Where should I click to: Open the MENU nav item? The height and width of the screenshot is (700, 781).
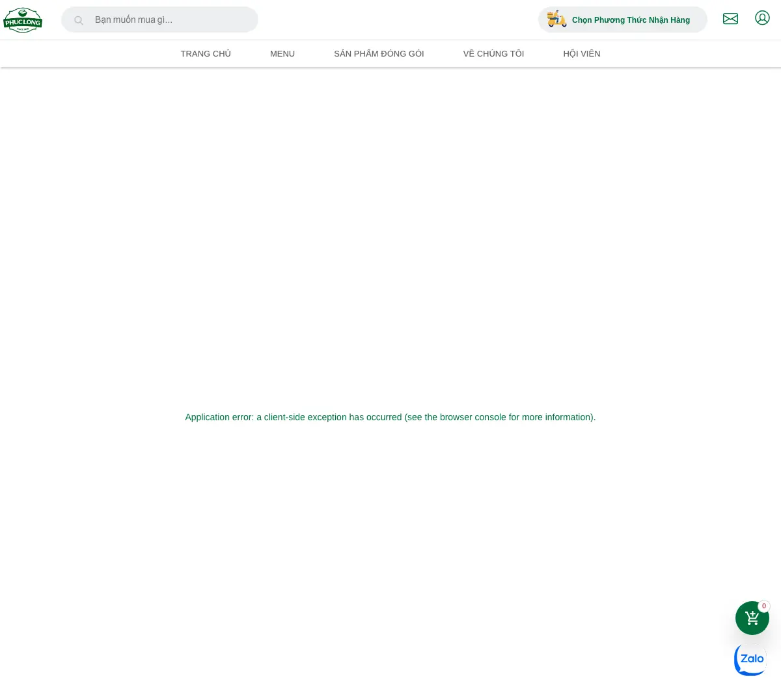click(x=282, y=53)
